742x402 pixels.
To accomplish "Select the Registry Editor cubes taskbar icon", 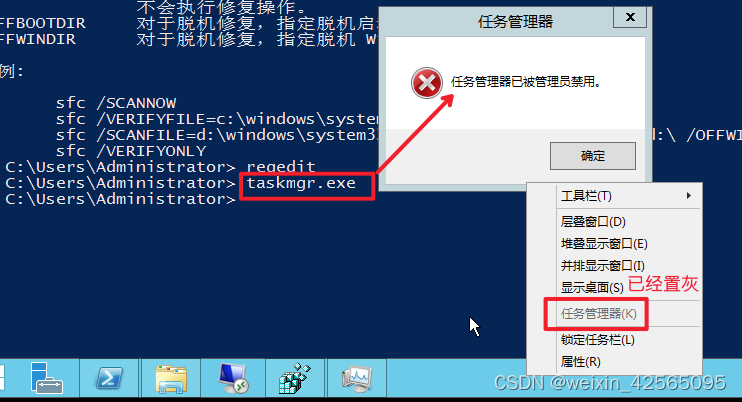I will 295,378.
